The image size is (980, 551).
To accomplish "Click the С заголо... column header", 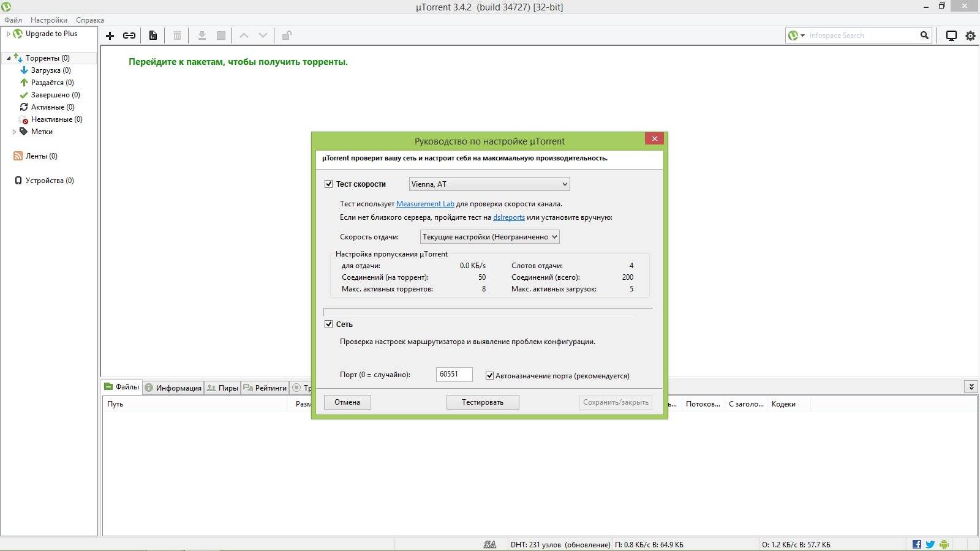I will click(746, 404).
